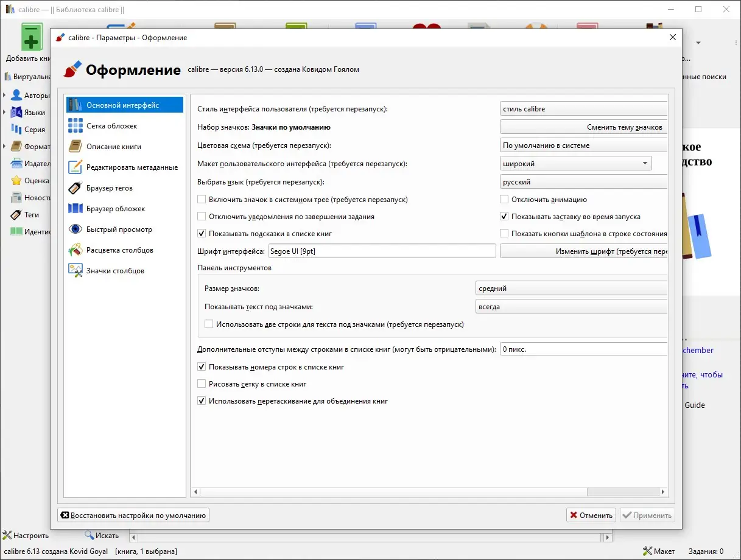Uncheck Показывать подсказки в списке книг
Screen dimensions: 741x560
point(202,234)
